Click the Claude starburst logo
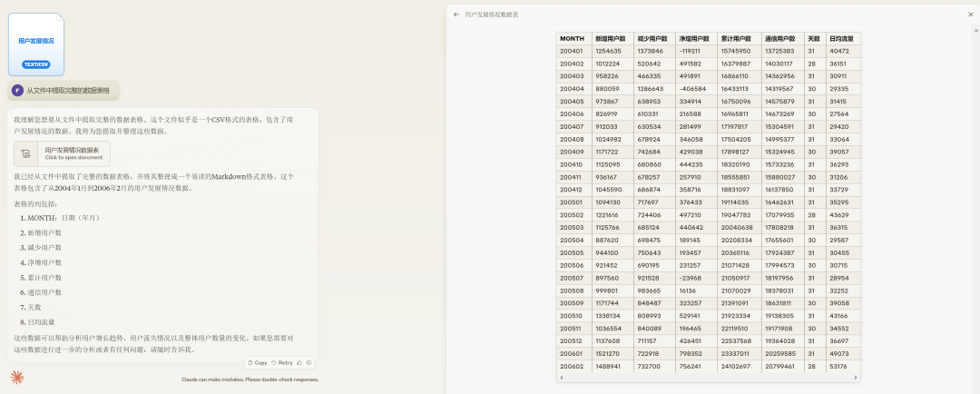980x394 pixels. (16, 377)
